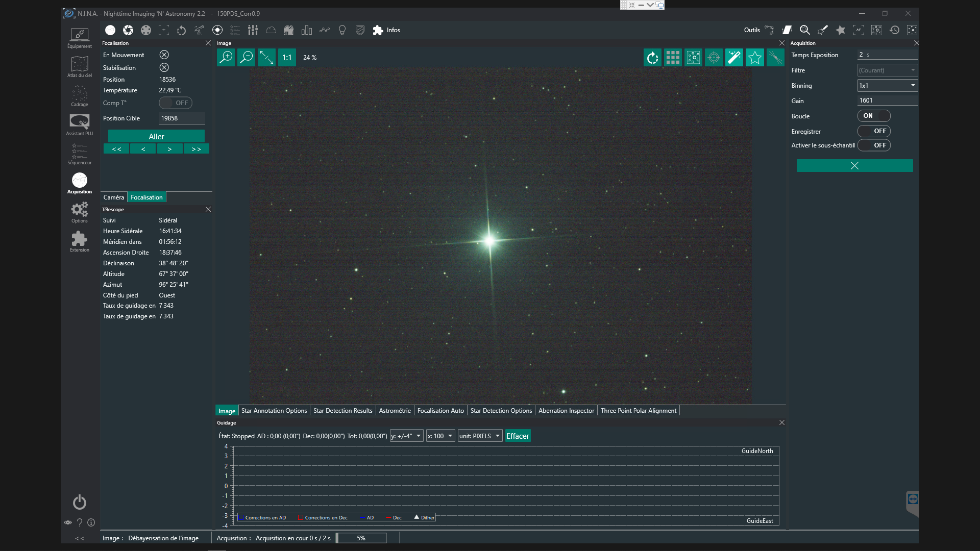Open the Atlas du ciel sidebar item
The width and height of the screenshot is (980, 551).
point(80,67)
